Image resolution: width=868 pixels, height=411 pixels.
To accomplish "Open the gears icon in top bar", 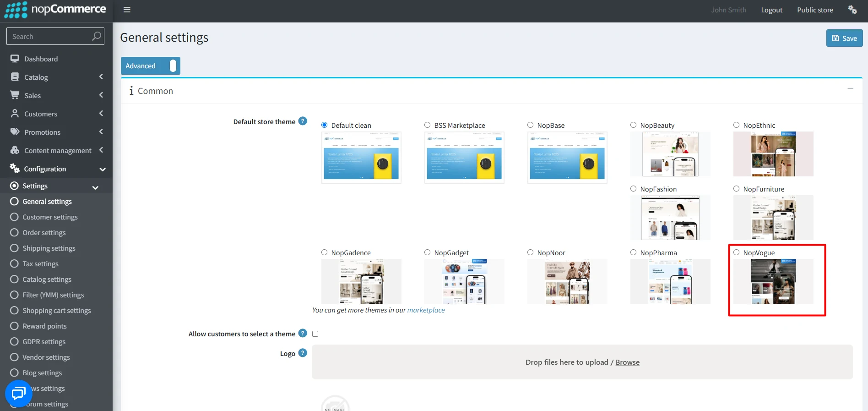I will tap(852, 10).
